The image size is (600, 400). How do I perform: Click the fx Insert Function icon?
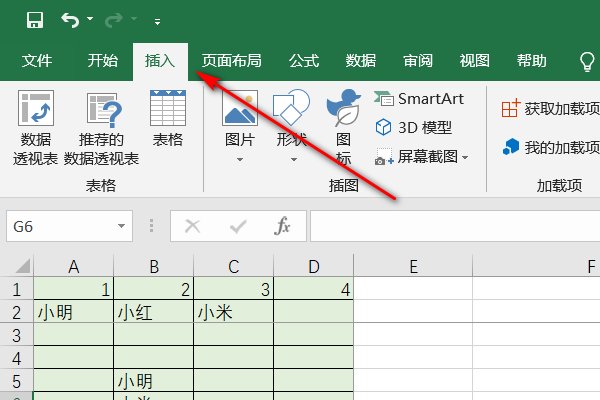(x=282, y=225)
